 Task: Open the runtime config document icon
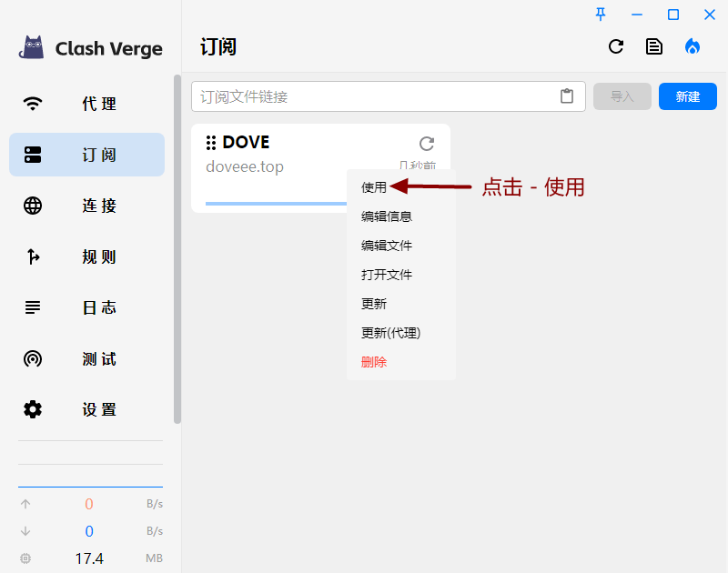(x=654, y=46)
